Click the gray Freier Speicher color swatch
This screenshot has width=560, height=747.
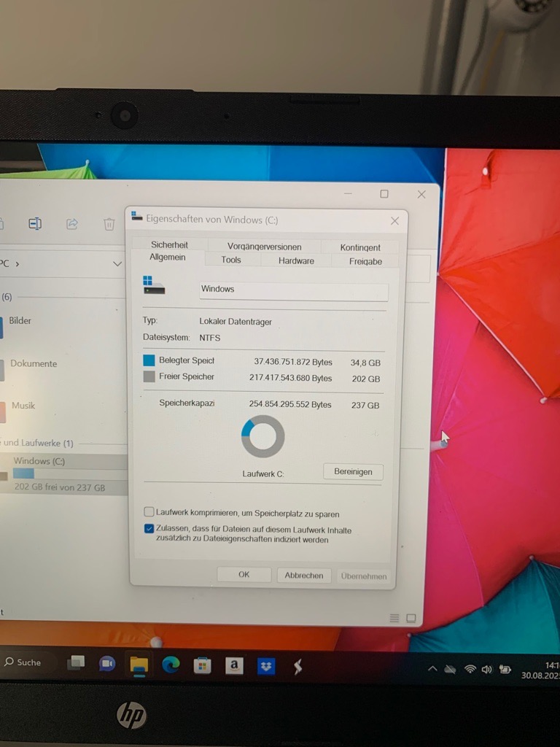tap(149, 376)
